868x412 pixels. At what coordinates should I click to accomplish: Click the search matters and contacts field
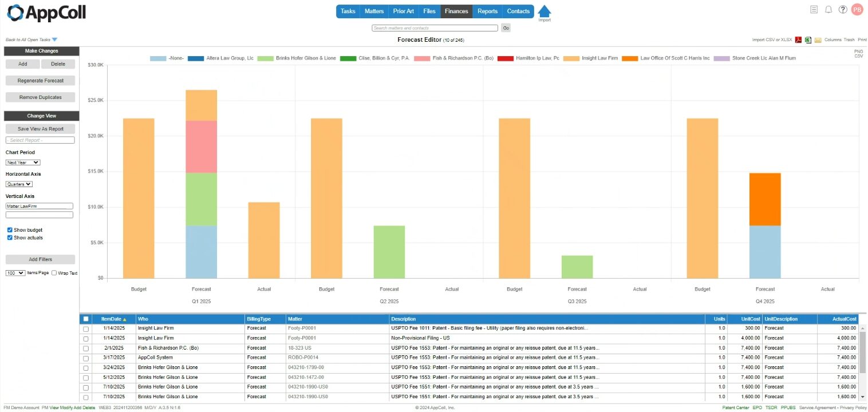tap(435, 28)
